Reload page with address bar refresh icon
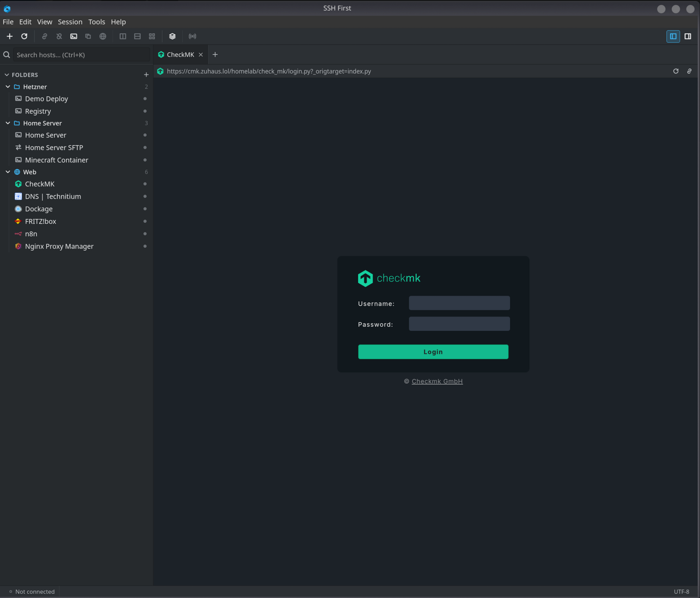The width and height of the screenshot is (700, 598). pos(676,71)
